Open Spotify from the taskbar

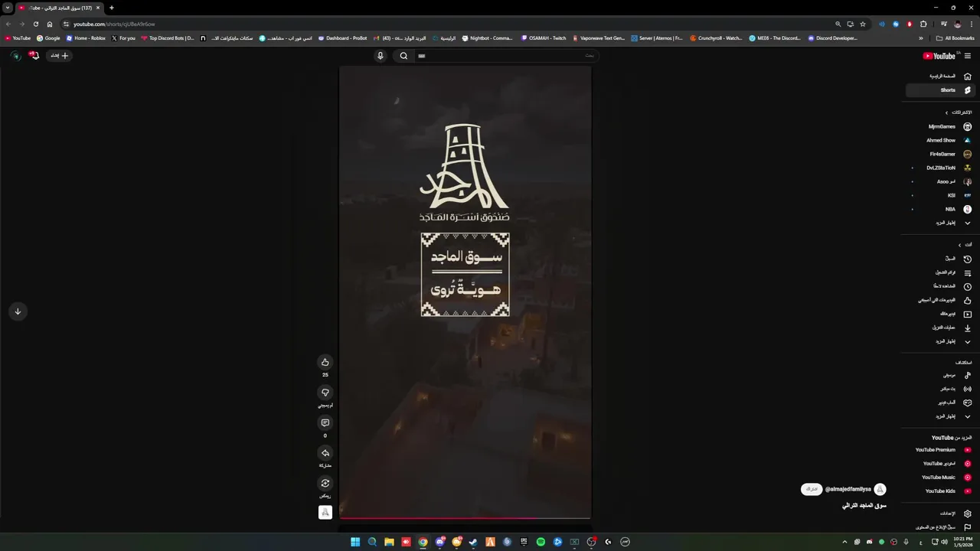tap(541, 542)
